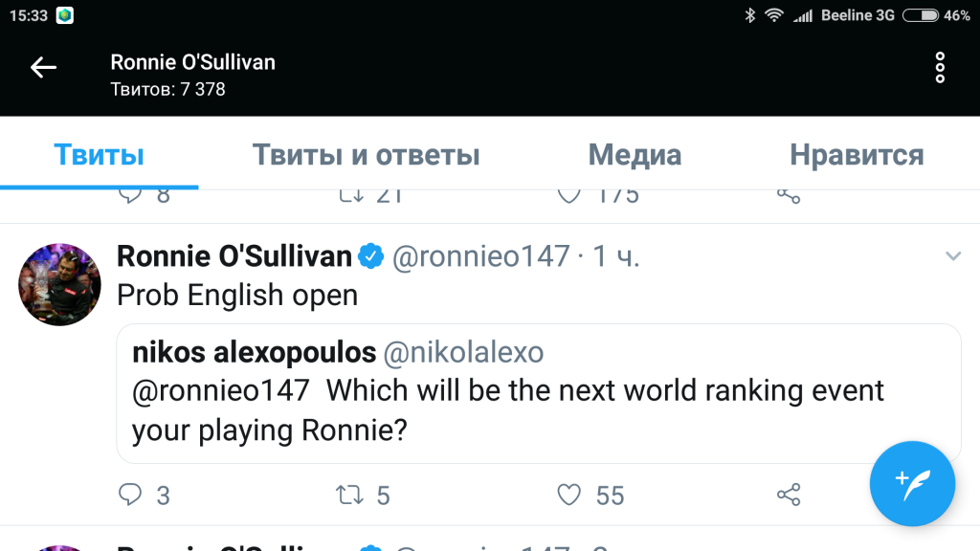
Task: Open the Медиа tab
Action: (x=635, y=155)
